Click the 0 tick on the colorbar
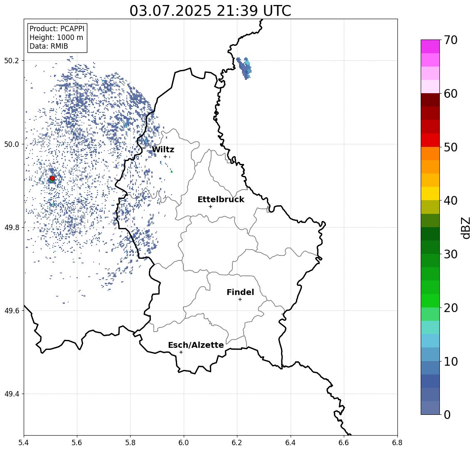Image resolution: width=476 pixels, height=451 pixels. point(447,414)
